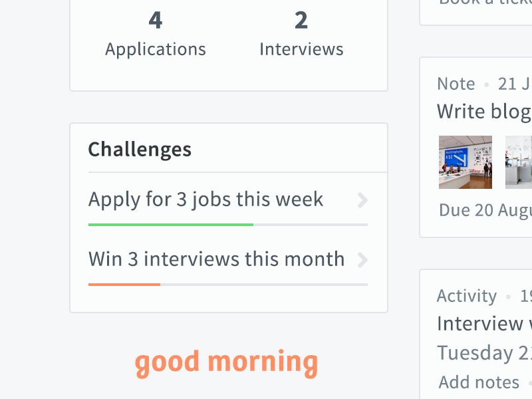Image resolution: width=532 pixels, height=399 pixels.
Task: Click the good morning greeting text
Action: tap(226, 362)
